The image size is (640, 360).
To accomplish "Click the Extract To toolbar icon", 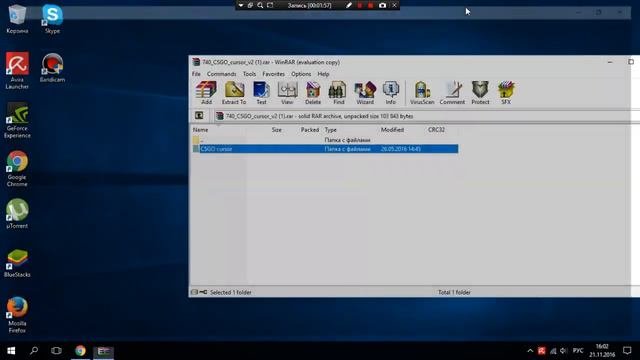I will 234,93.
